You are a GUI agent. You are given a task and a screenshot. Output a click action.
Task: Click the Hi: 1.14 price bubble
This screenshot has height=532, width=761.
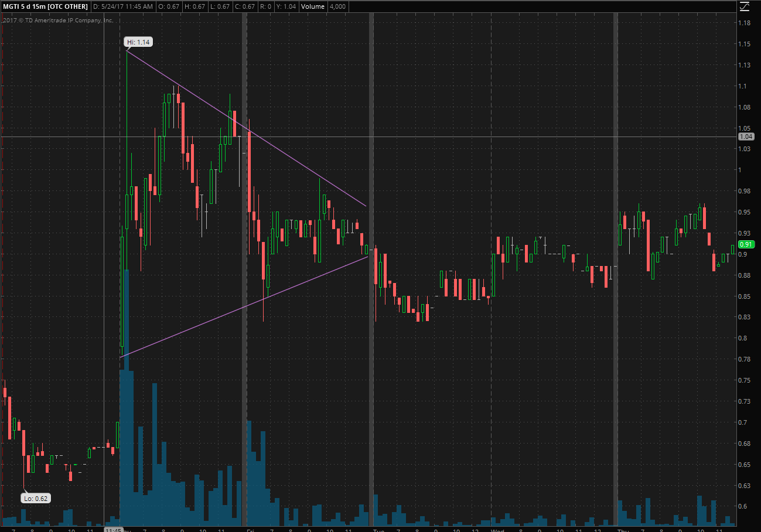point(138,42)
